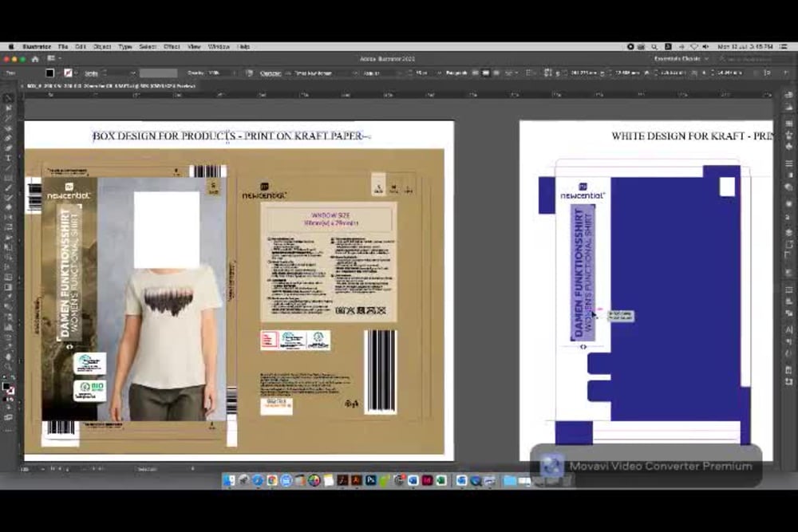Select the Rectangle tool
The height and width of the screenshot is (532, 798).
(x=8, y=178)
